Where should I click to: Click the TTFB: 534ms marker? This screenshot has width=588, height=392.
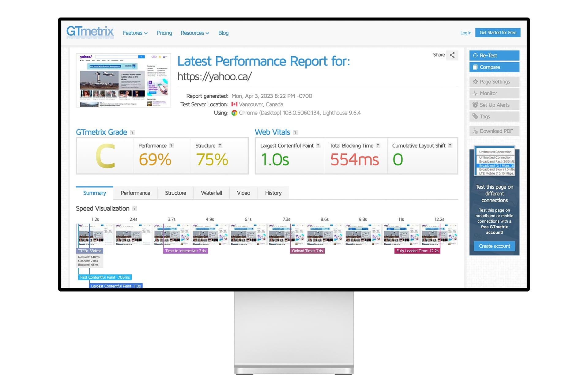coord(89,251)
